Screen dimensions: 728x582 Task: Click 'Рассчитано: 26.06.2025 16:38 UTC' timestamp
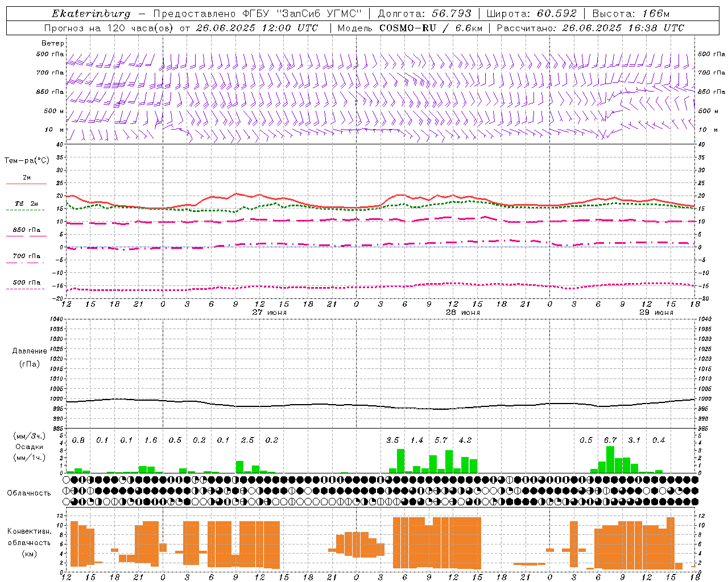(x=590, y=28)
